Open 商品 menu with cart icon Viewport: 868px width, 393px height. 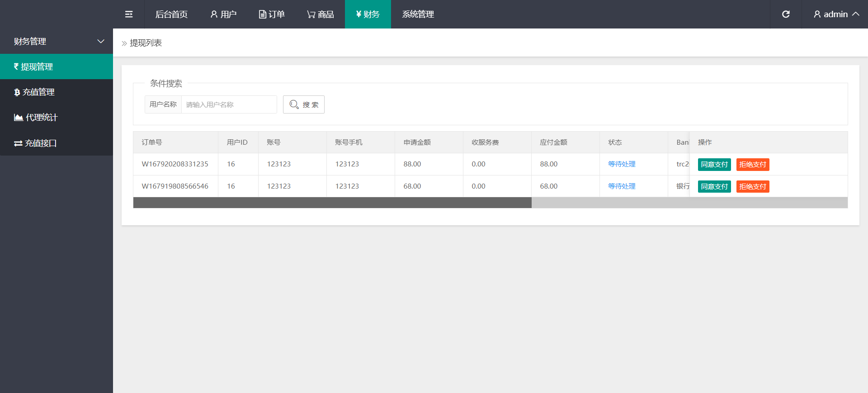point(320,14)
